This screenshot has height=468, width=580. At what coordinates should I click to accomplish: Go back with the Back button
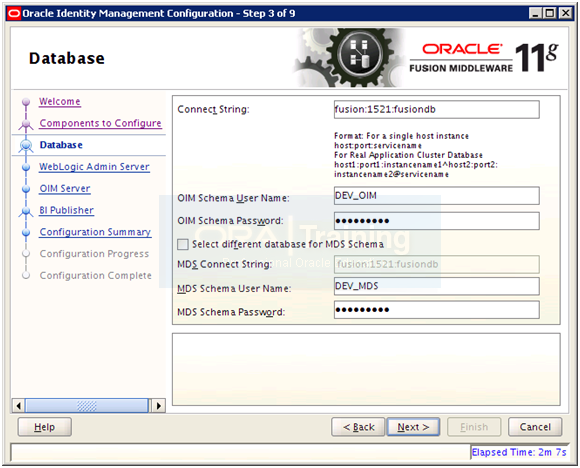coord(358,427)
